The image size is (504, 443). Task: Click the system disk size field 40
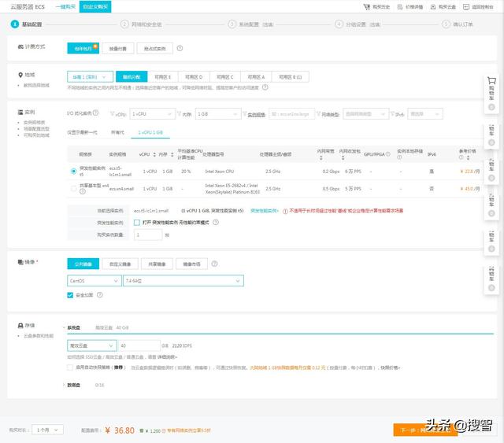click(139, 345)
